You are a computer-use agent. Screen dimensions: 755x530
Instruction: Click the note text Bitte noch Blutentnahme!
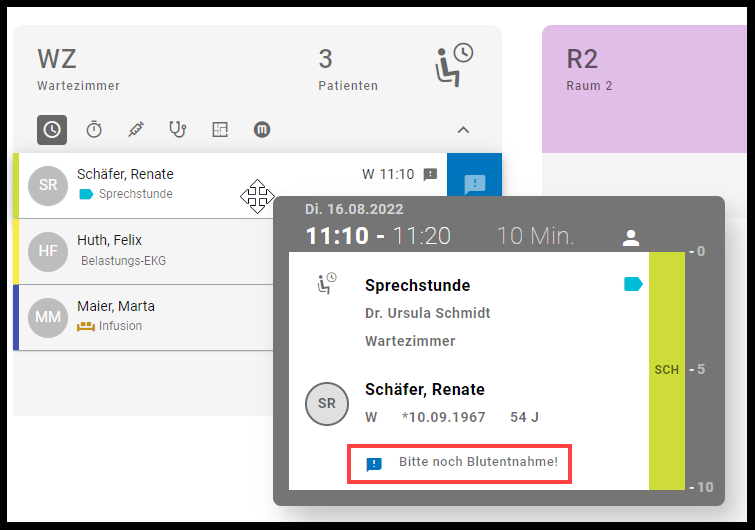[478, 462]
